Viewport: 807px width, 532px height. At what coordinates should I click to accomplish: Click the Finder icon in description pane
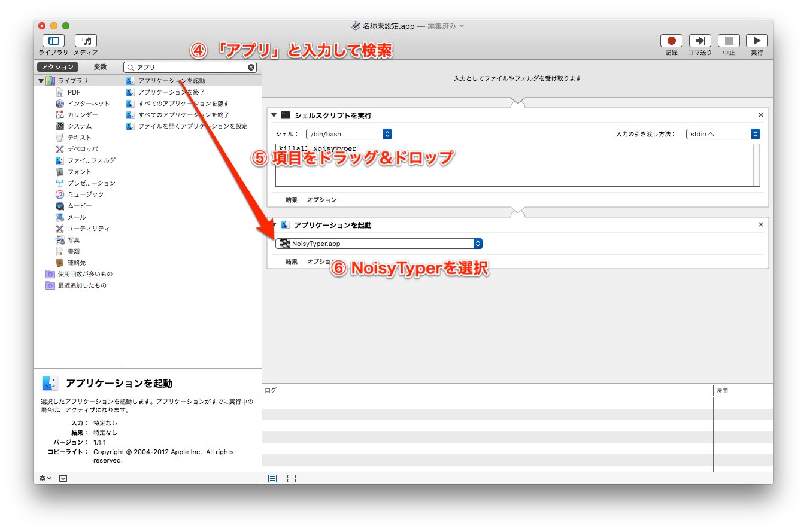[x=50, y=383]
